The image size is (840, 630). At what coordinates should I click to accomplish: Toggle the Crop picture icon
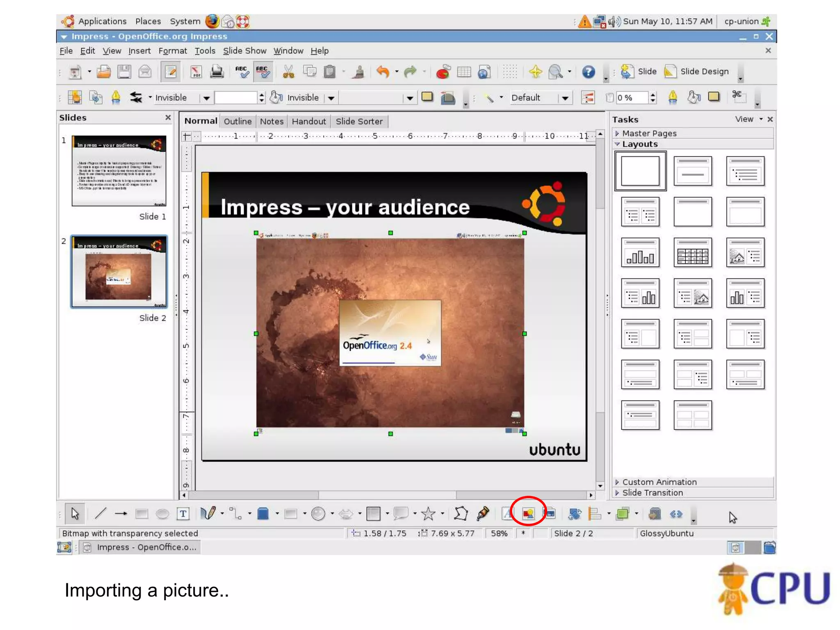coord(739,97)
